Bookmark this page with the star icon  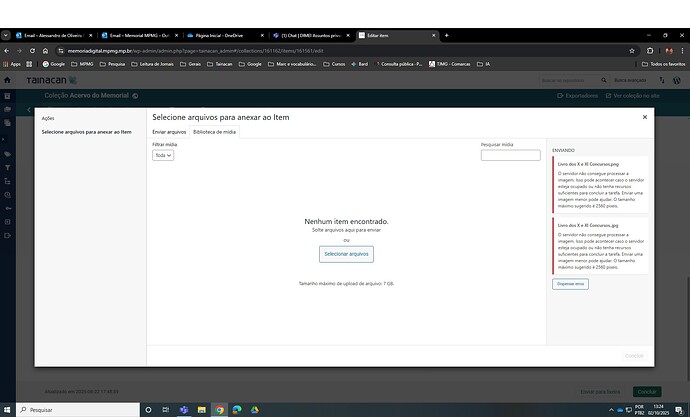click(632, 51)
